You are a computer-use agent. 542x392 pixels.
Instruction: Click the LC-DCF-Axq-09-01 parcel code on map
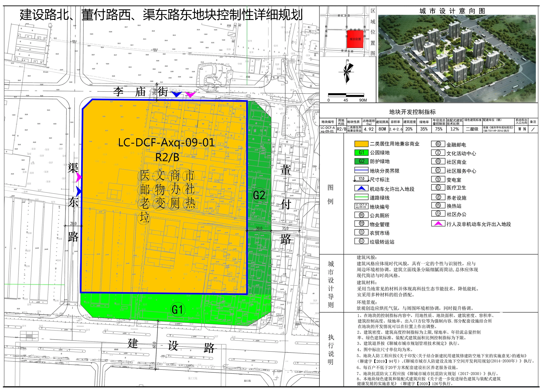click(166, 142)
